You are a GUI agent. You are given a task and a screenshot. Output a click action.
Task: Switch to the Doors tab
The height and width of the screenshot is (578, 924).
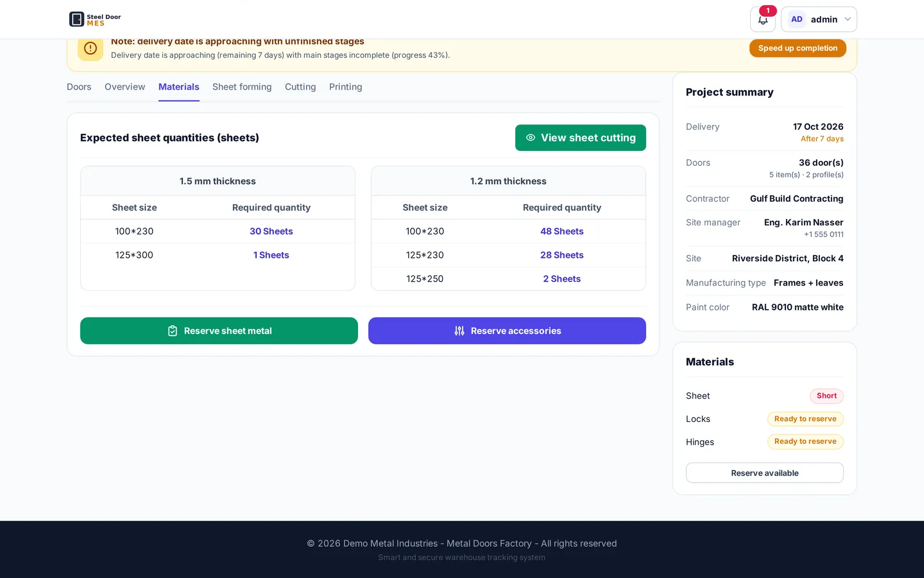pyautogui.click(x=79, y=87)
